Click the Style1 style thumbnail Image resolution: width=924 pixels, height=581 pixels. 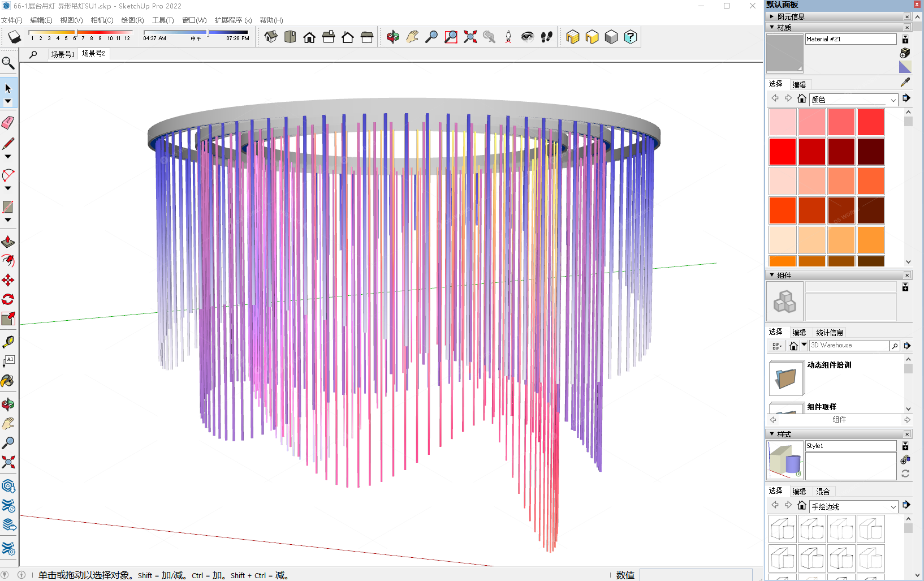785,460
